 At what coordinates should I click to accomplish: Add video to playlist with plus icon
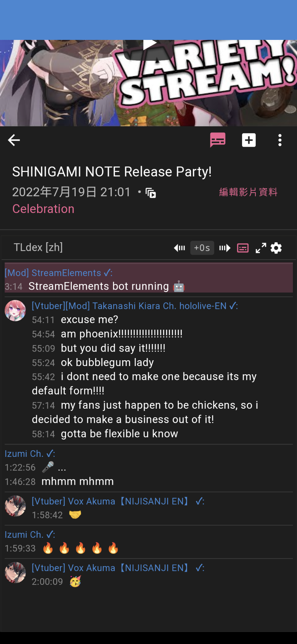tap(249, 140)
